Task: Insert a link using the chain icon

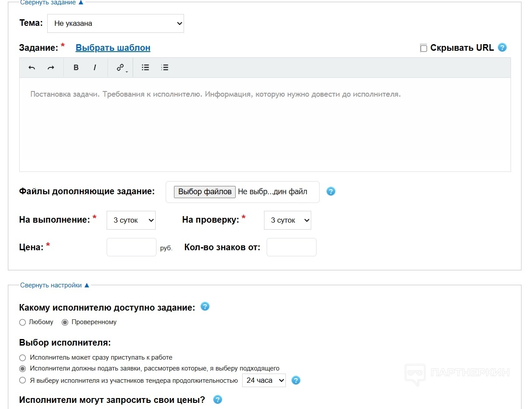Action: (120, 67)
